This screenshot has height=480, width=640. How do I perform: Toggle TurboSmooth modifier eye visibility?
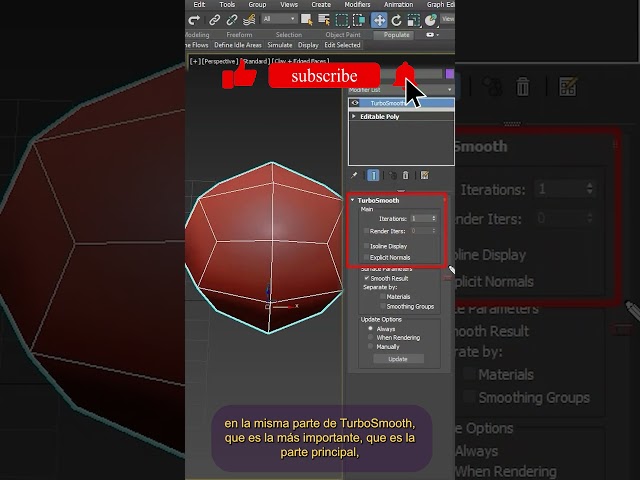point(355,103)
